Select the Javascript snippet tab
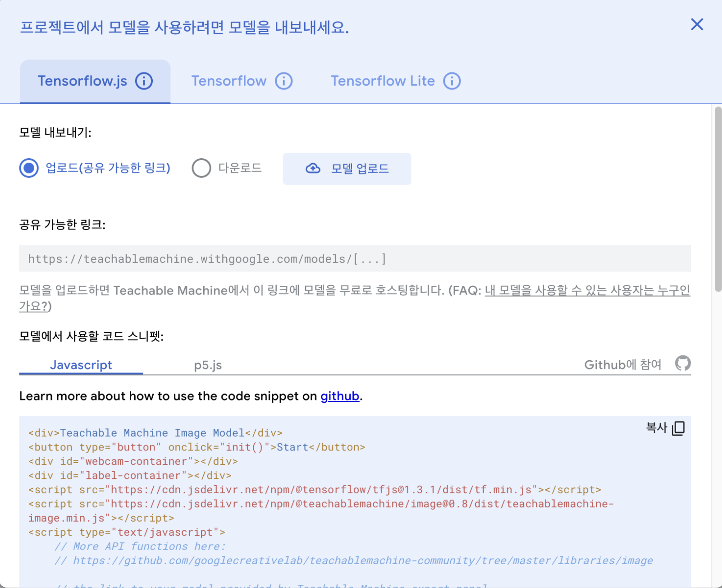 (81, 365)
